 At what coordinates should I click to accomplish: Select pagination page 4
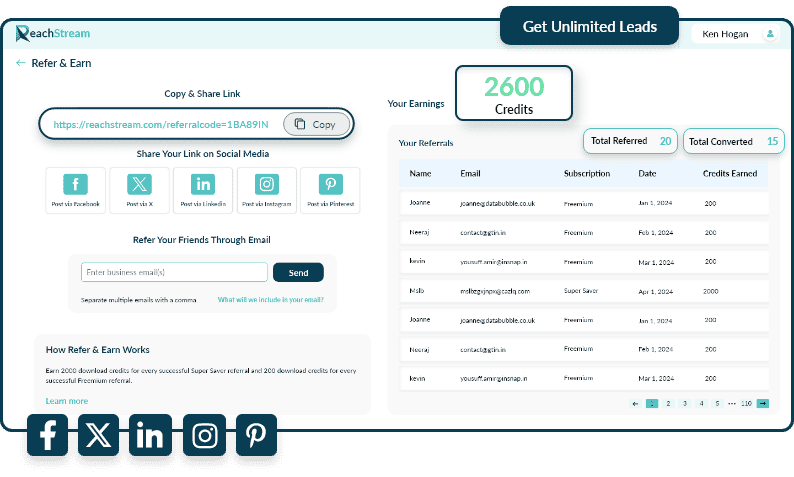click(x=701, y=404)
